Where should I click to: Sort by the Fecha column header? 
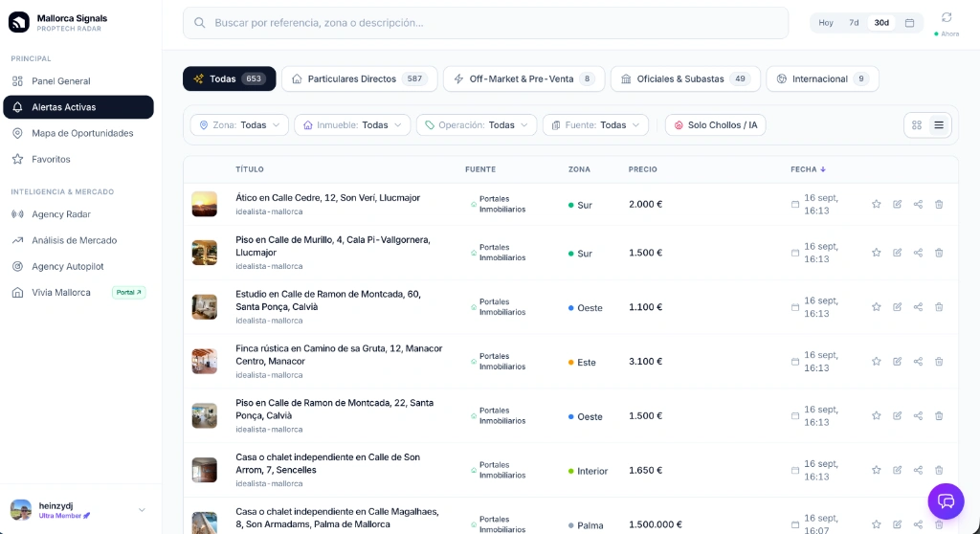[808, 169]
